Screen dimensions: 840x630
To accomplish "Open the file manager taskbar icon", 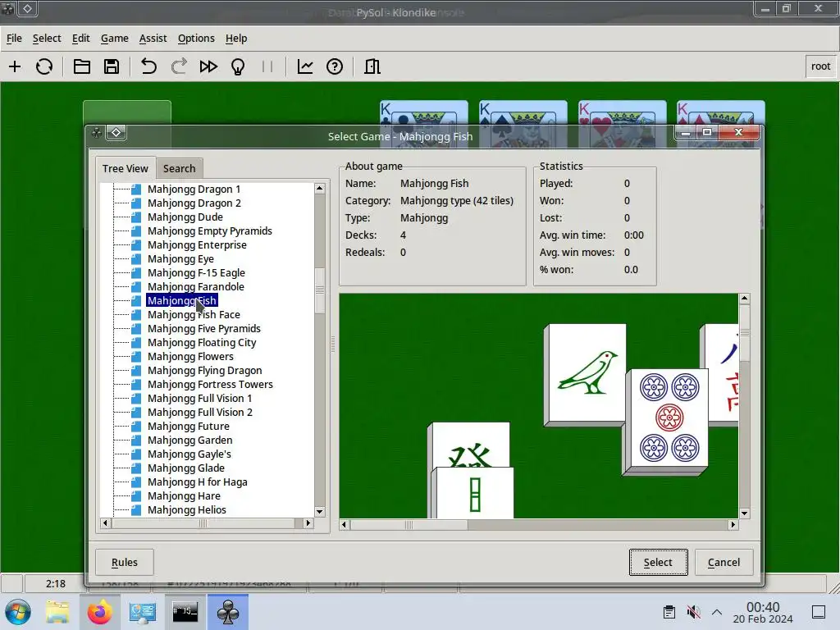I will (x=57, y=612).
